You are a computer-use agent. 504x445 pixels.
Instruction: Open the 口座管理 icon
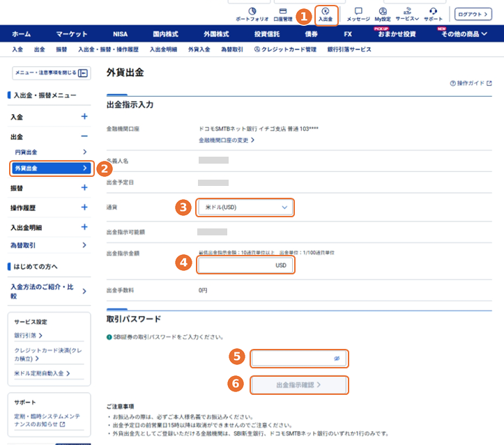[x=283, y=15]
